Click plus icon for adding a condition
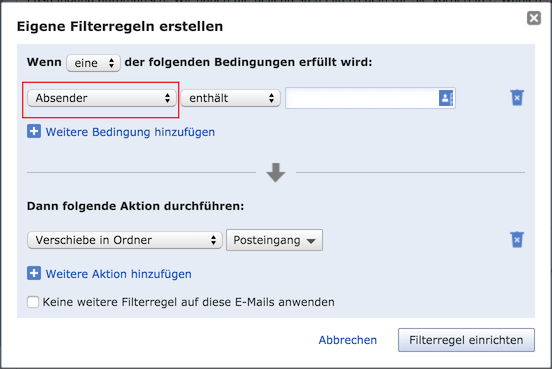Viewport: 552px width, 369px height. [x=34, y=132]
